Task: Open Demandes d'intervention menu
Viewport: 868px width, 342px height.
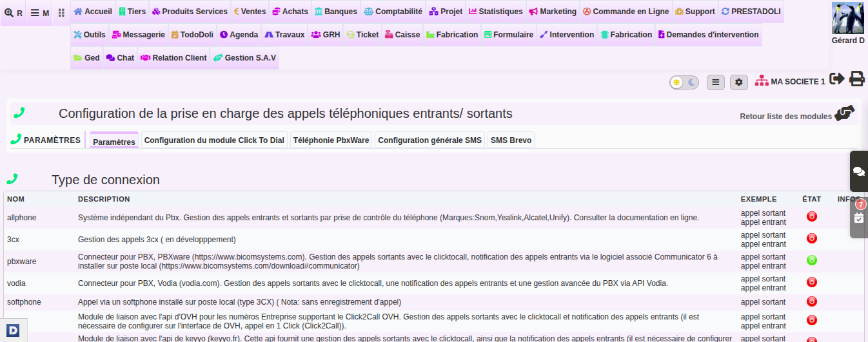Action: click(x=708, y=35)
